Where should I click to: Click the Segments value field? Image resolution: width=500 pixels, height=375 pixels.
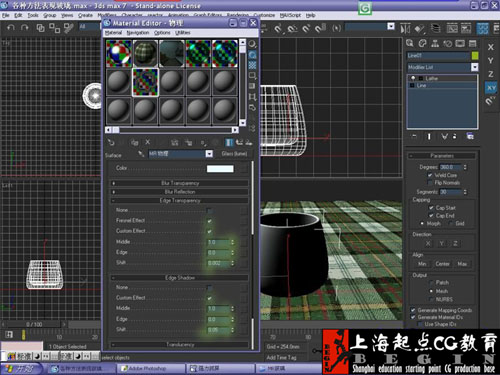[x=451, y=192]
